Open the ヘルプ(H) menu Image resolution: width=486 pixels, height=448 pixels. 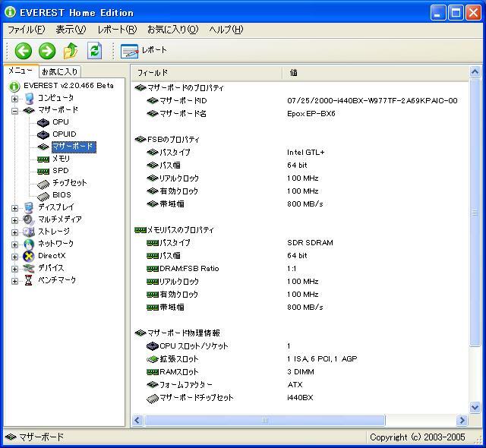tap(226, 30)
